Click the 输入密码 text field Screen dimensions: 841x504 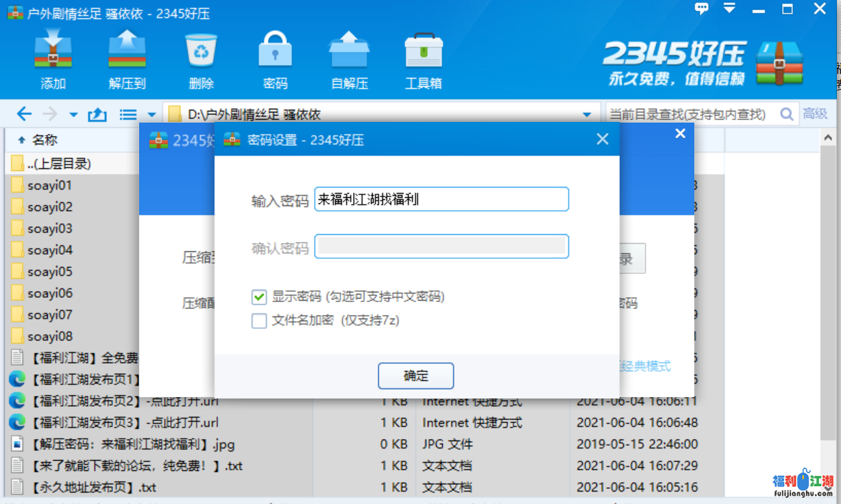coord(441,200)
